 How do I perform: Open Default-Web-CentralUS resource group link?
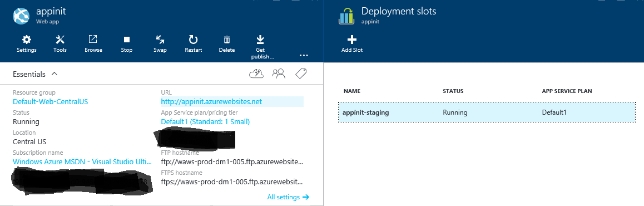(x=50, y=101)
